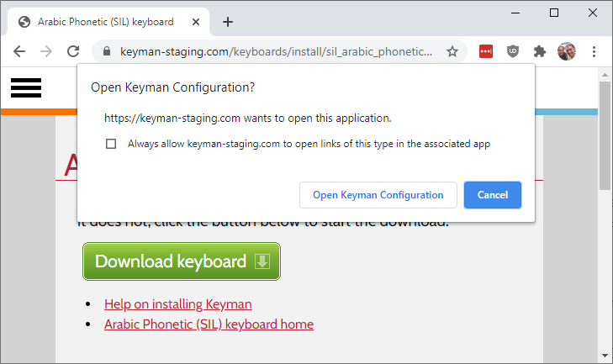Click the green Download keyboard button

pos(182,261)
